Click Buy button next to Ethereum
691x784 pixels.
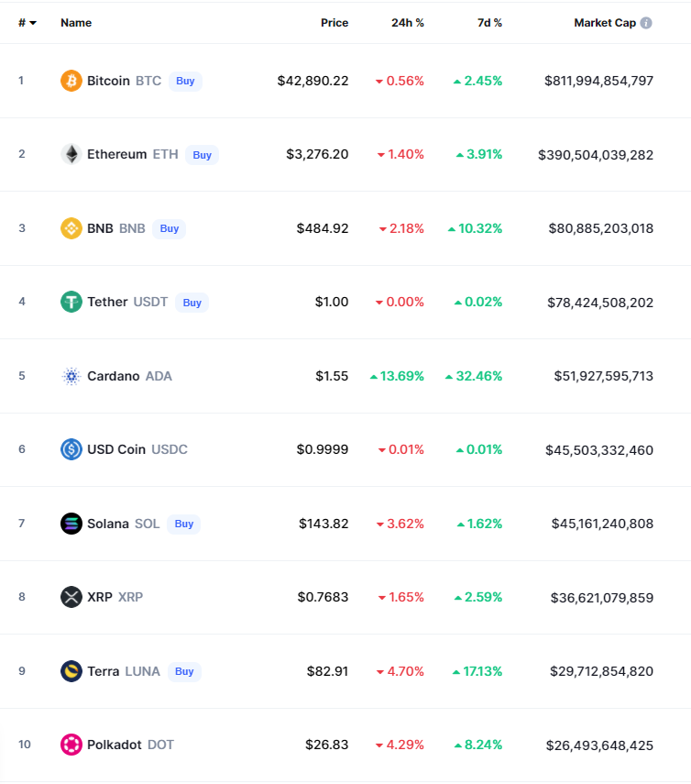(x=202, y=155)
